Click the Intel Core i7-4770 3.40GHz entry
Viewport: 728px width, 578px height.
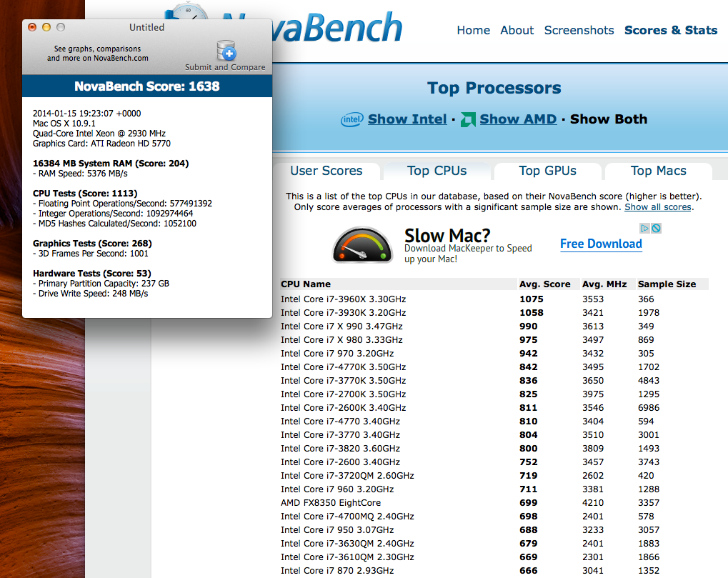pyautogui.click(x=340, y=421)
